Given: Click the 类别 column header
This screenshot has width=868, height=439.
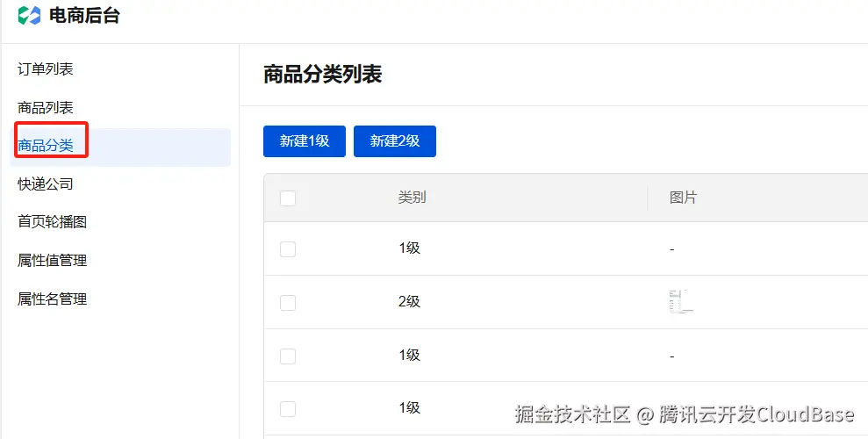Looking at the screenshot, I should pos(412,198).
